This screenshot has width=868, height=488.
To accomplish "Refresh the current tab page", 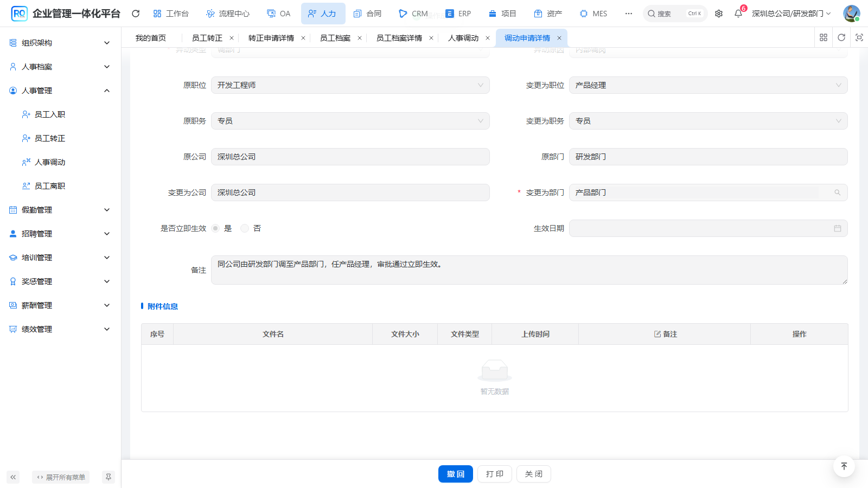I will [841, 37].
